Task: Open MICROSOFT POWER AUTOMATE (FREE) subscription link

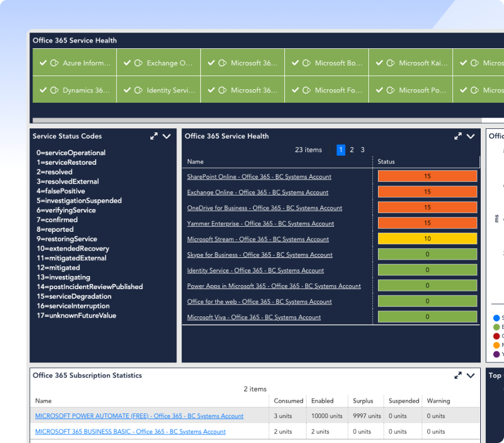Action: click(139, 416)
